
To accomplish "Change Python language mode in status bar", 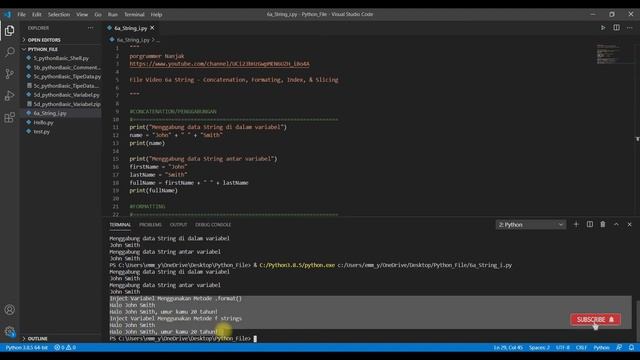I will 601,348.
